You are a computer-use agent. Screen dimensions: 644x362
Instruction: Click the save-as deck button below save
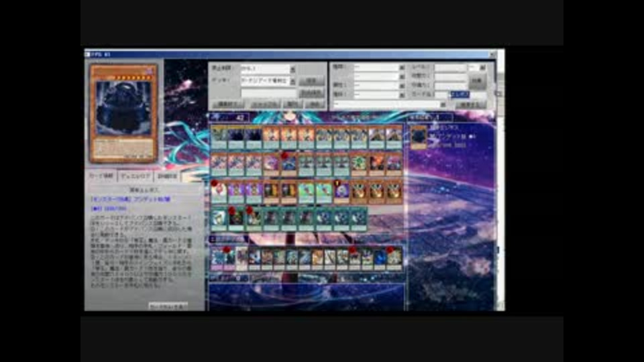tap(312, 93)
